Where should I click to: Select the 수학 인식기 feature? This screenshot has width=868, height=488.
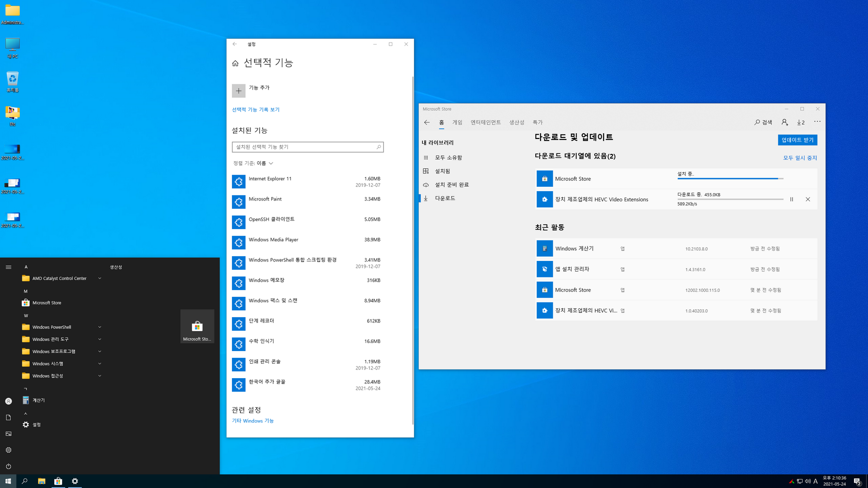tap(308, 344)
